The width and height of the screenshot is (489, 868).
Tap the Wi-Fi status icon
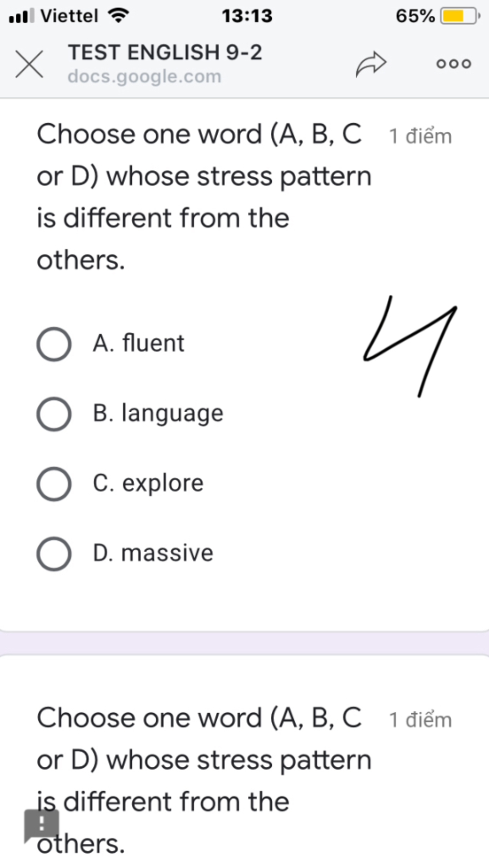coord(118,16)
